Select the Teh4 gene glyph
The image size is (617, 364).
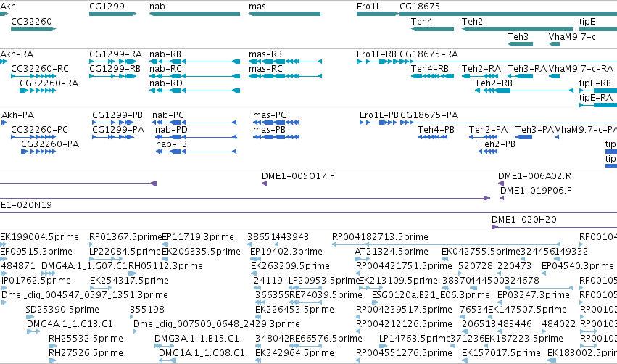tap(432, 29)
